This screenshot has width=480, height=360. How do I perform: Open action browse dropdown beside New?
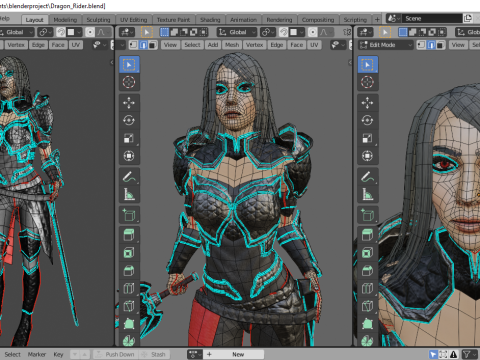195,354
